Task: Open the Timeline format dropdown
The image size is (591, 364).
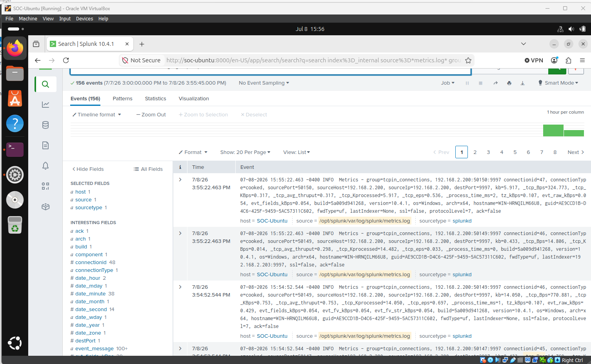Action: [x=97, y=115]
